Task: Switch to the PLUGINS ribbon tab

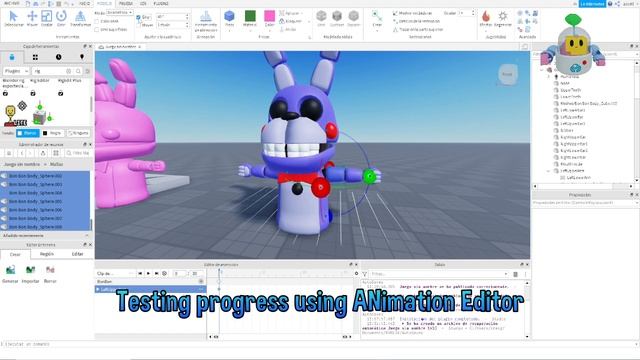Action: pos(161,3)
